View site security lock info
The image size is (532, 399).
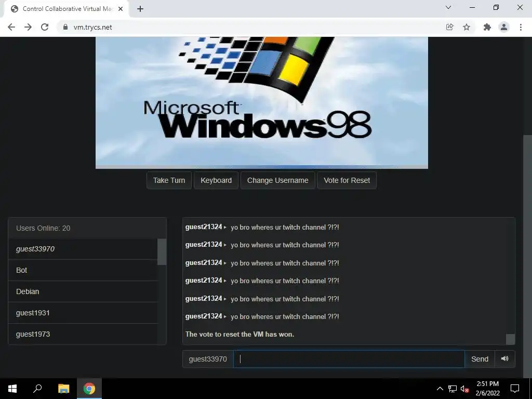click(65, 27)
